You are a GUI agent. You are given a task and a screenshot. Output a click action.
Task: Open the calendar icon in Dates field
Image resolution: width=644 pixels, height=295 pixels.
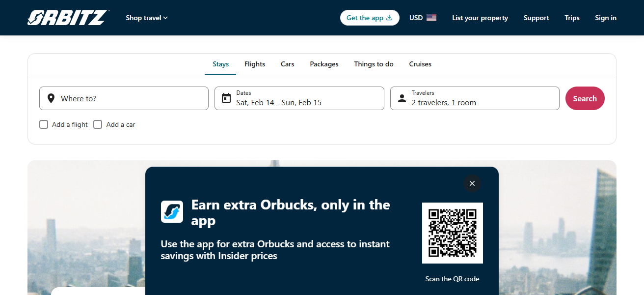pos(226,98)
